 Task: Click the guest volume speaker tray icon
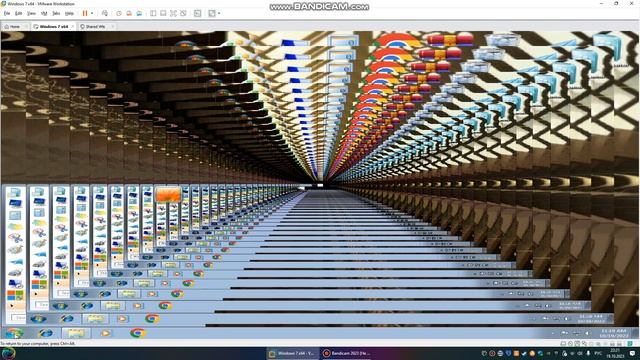tap(587, 333)
